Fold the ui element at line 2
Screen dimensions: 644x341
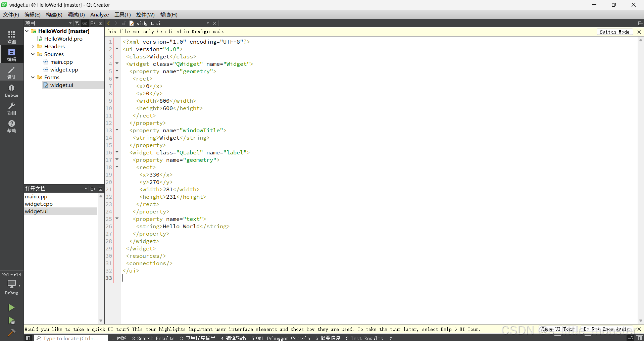coord(117,49)
